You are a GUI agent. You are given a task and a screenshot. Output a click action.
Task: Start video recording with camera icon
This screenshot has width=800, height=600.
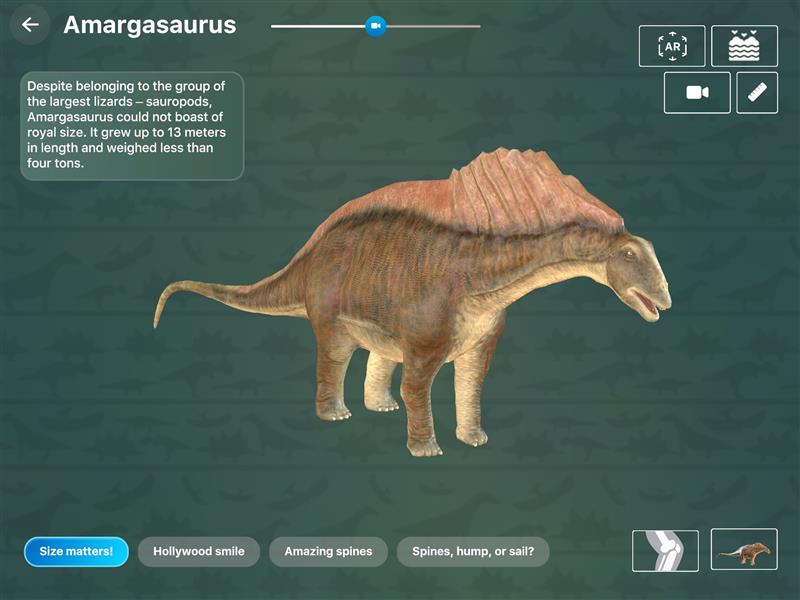pos(697,92)
